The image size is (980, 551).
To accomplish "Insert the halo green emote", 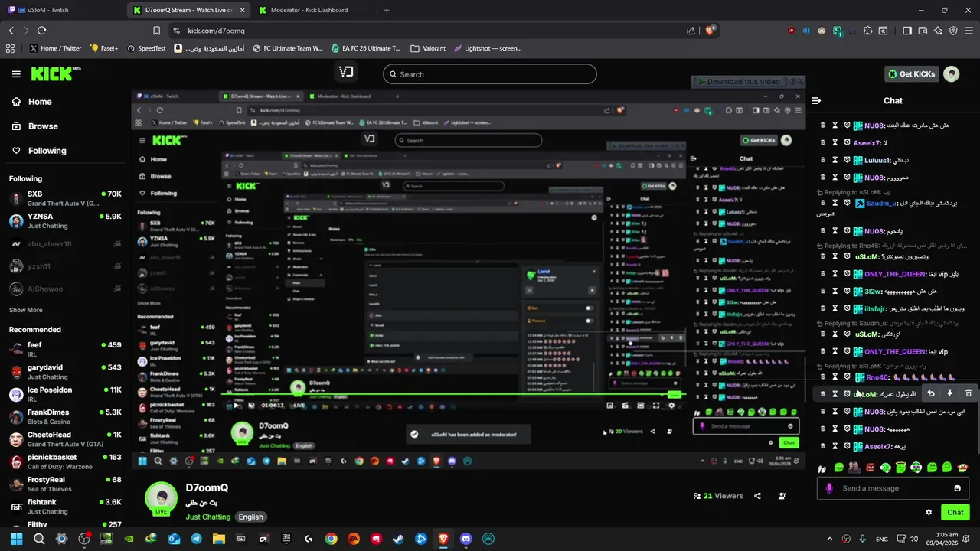I will 901,467.
